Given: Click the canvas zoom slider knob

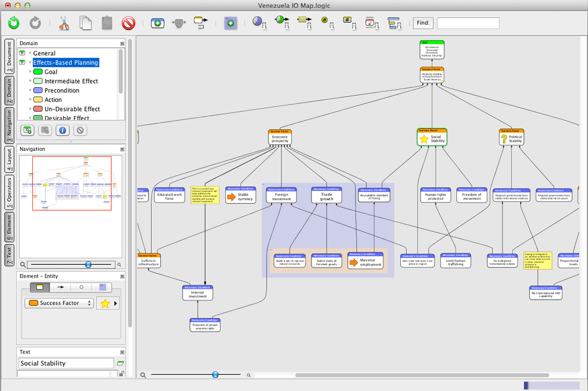Looking at the screenshot, I should point(216,374).
